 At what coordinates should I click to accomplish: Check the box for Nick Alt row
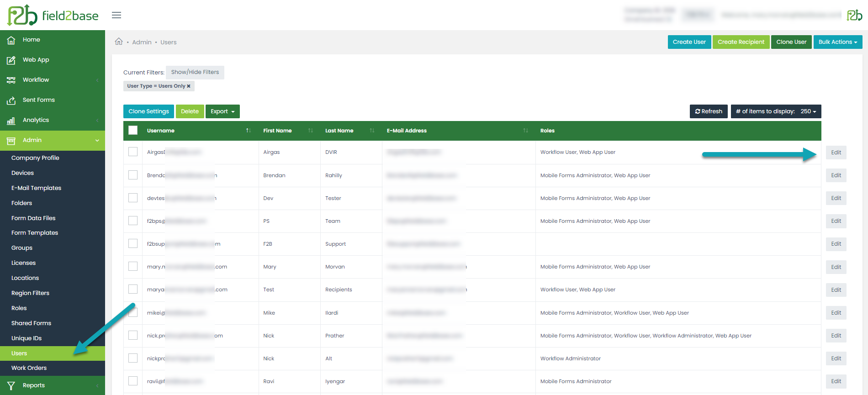pyautogui.click(x=133, y=358)
